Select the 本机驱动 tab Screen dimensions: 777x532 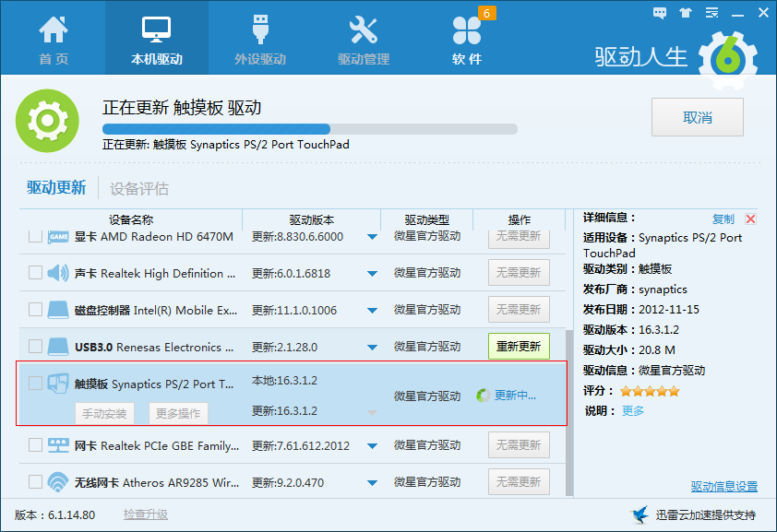tap(157, 39)
